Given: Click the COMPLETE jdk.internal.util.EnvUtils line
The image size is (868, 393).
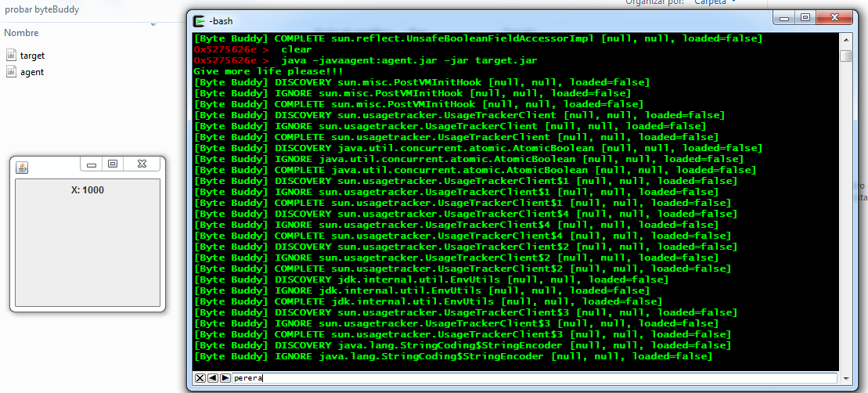Looking at the screenshot, I should (x=428, y=301).
